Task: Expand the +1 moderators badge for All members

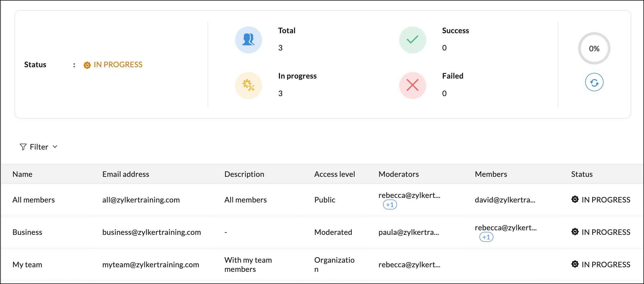Action: click(390, 205)
